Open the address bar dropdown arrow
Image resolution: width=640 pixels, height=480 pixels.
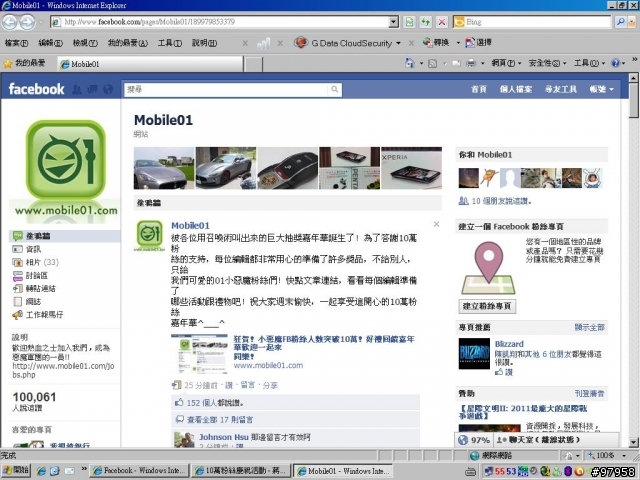pos(393,22)
